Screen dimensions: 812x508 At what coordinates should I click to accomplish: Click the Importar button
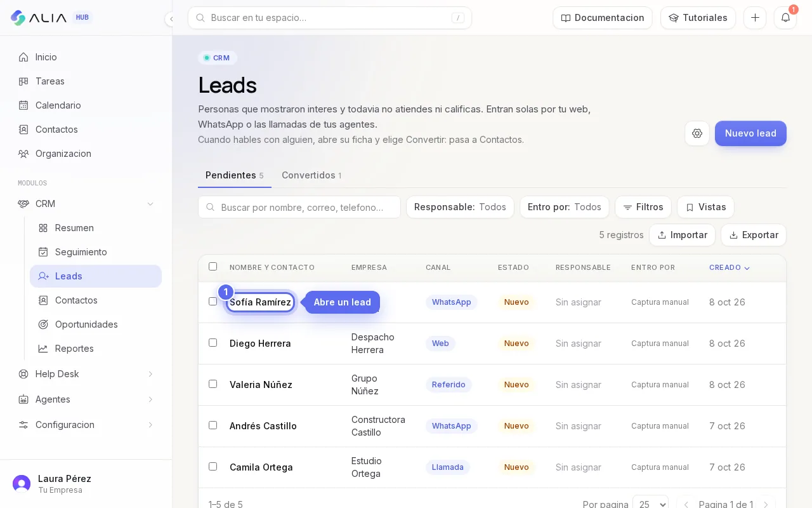[x=682, y=235]
